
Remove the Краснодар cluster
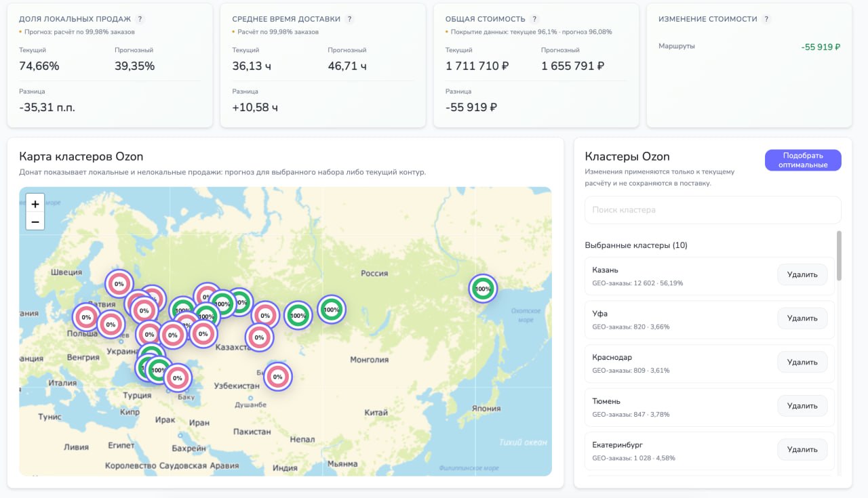[x=802, y=362]
